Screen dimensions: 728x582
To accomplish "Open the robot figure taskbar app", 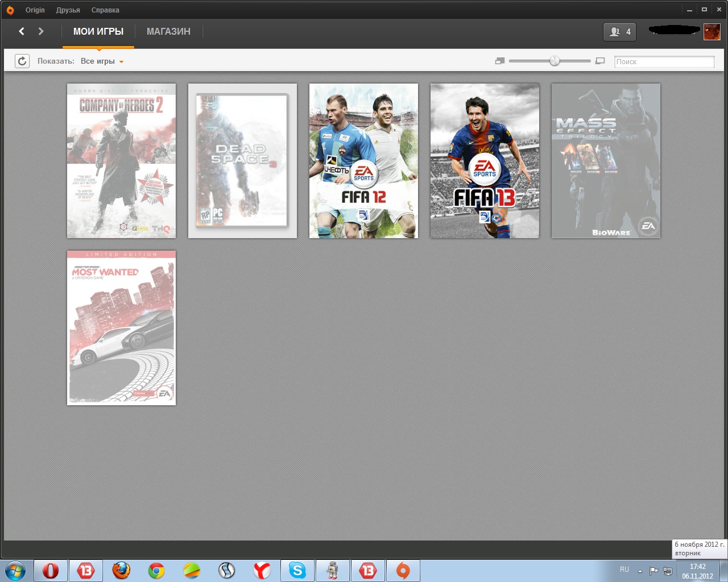I will pyautogui.click(x=333, y=570).
